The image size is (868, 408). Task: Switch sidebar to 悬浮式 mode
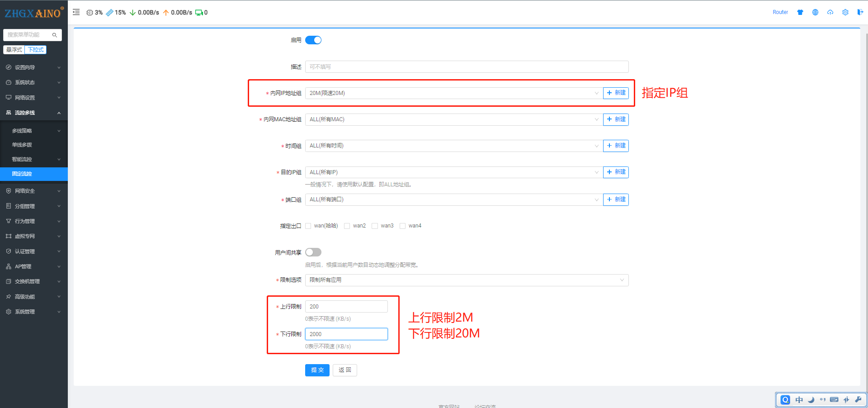14,50
